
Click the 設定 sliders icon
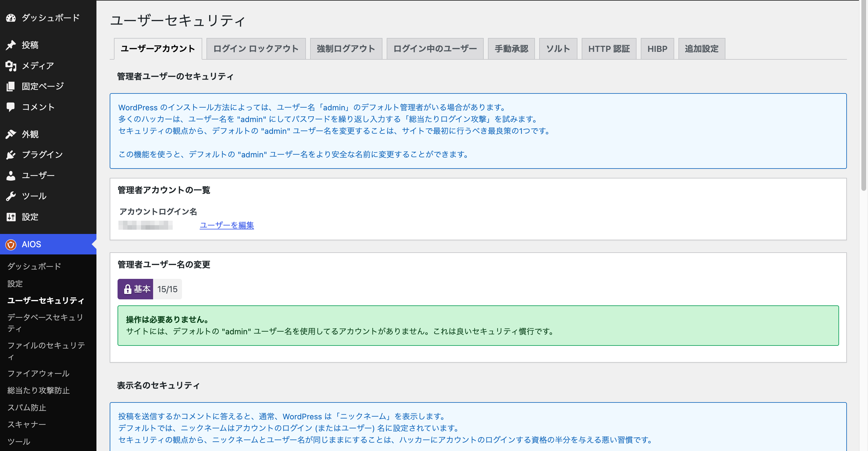coord(11,217)
